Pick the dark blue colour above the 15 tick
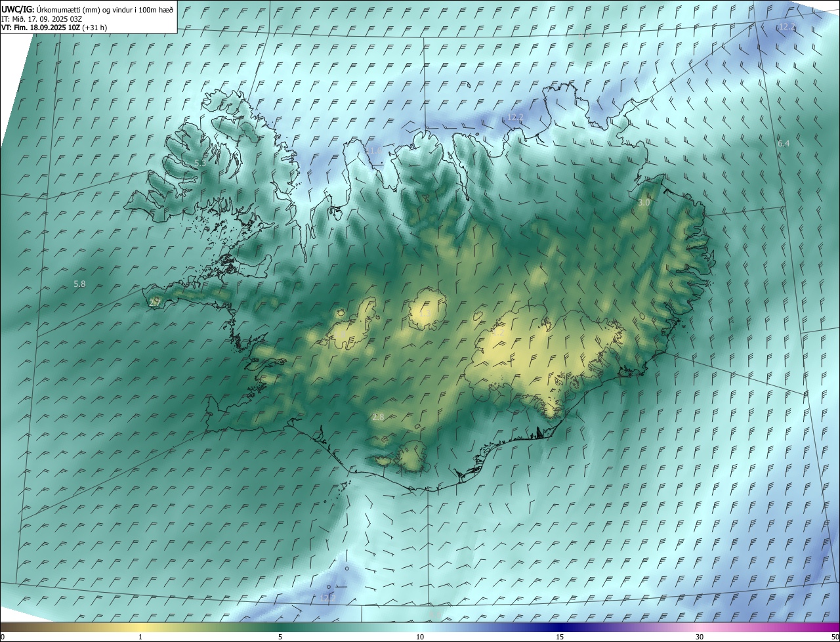840x642 pixels. (560, 627)
